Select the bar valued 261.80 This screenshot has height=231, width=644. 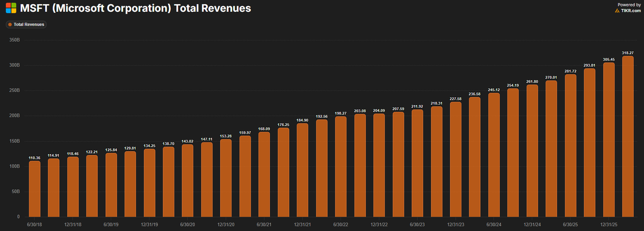(x=532, y=150)
